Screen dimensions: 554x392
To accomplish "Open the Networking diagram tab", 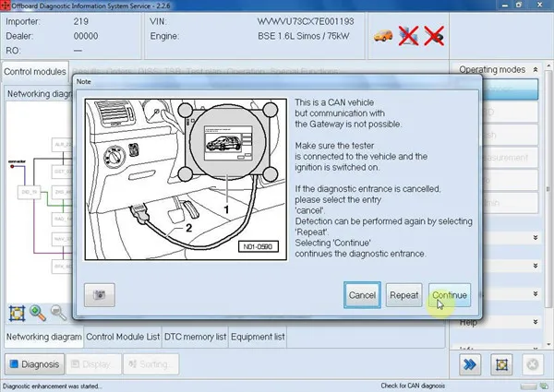I will tap(43, 337).
